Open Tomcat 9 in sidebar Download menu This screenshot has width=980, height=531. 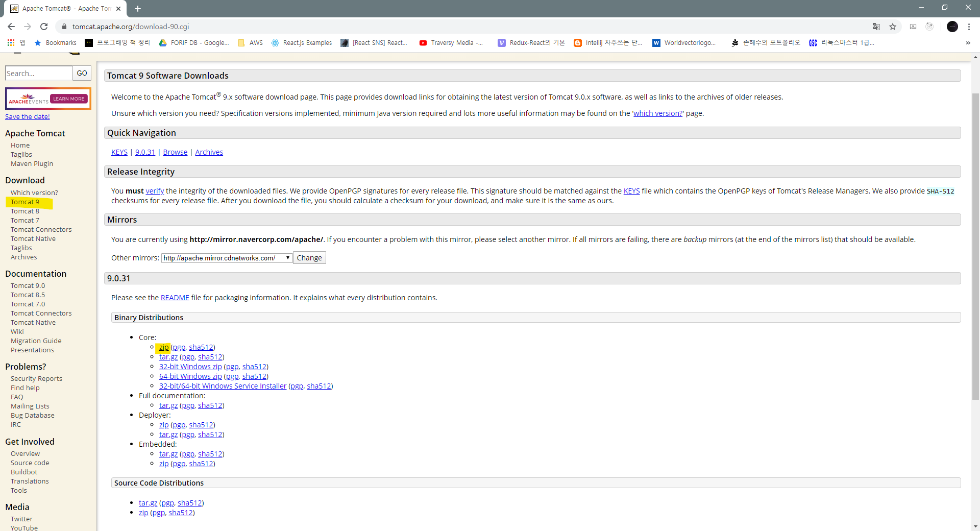click(x=25, y=202)
